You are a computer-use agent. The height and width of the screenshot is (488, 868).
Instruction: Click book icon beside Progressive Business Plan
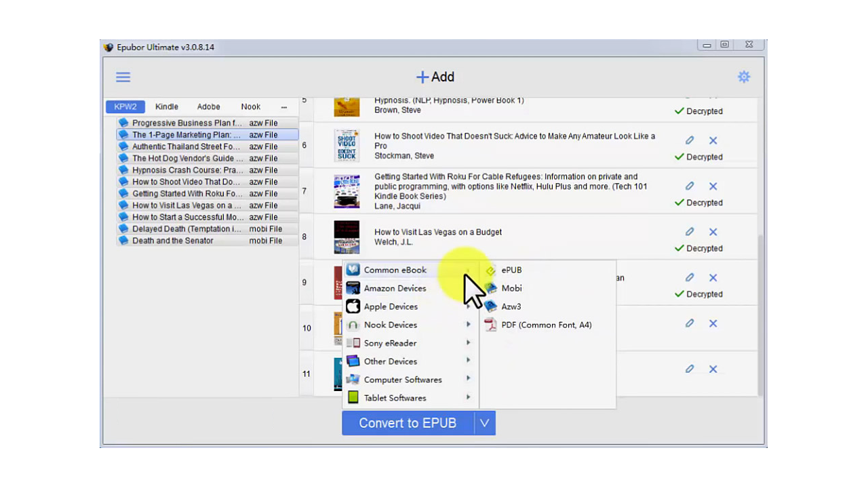123,123
